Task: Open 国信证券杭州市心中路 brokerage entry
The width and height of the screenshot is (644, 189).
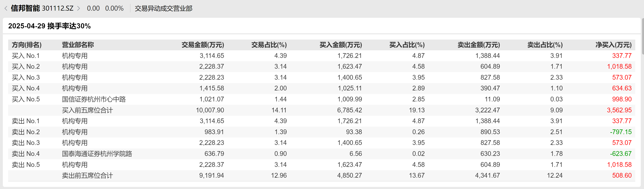Action: (94, 99)
